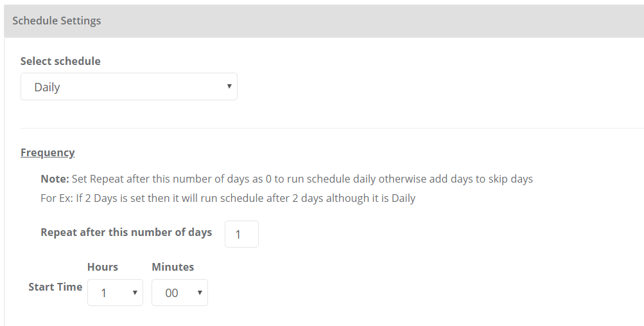644x326 pixels.
Task: Click the Minutes column label
Action: (173, 267)
